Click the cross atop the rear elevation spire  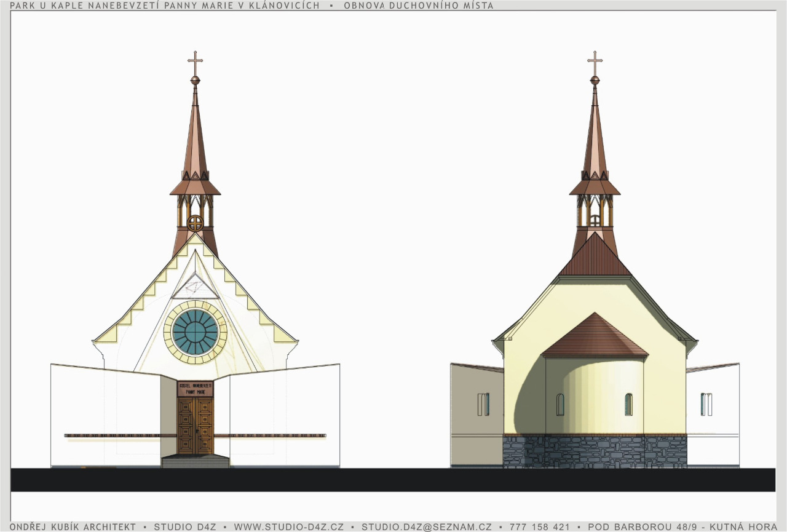click(595, 62)
